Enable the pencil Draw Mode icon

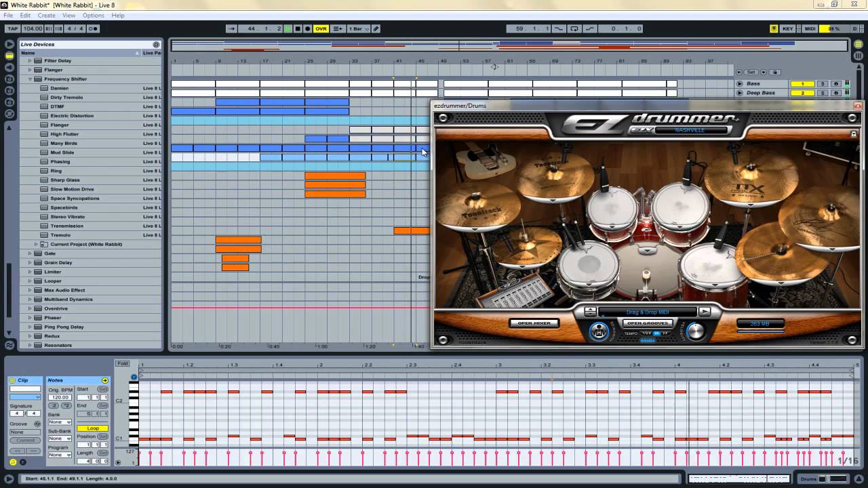coord(376,28)
